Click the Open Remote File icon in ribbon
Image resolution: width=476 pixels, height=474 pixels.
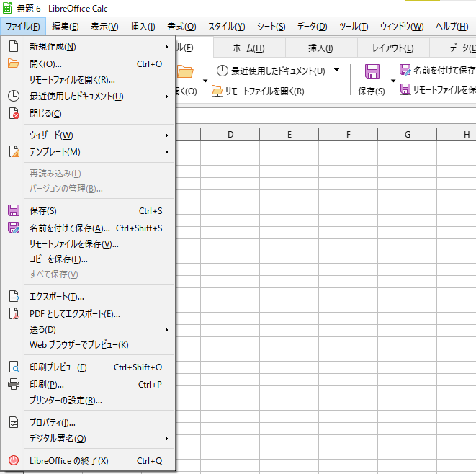tap(217, 91)
